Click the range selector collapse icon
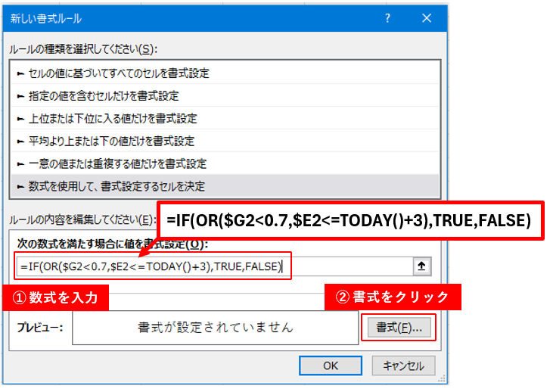Viewport: 553px width, 392px height. [x=421, y=266]
